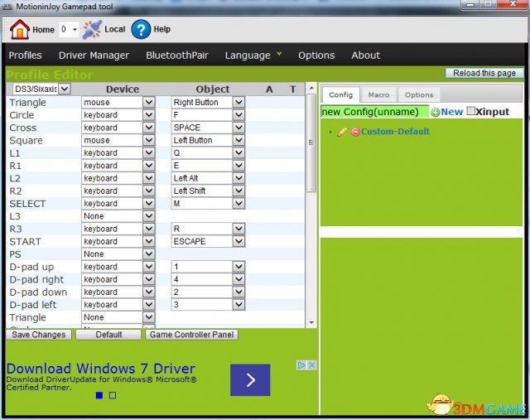The height and width of the screenshot is (420, 530).
Task: Open the Language menu
Action: [253, 56]
